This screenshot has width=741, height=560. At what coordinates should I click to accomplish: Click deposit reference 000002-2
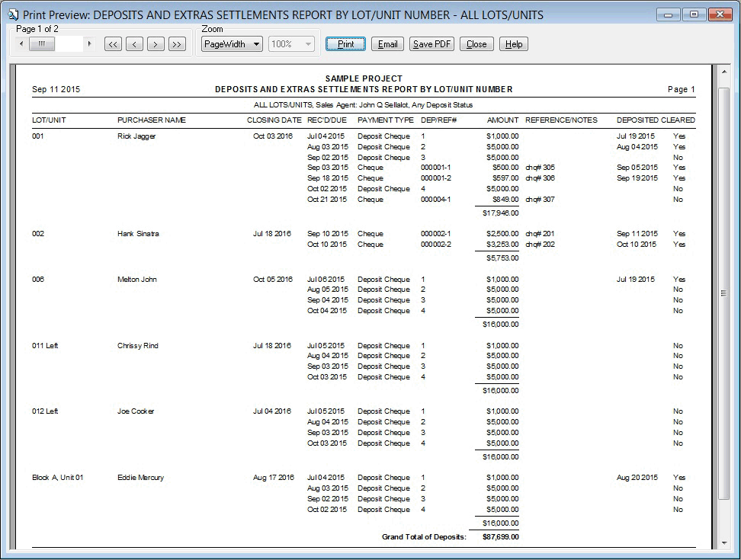coord(436,245)
